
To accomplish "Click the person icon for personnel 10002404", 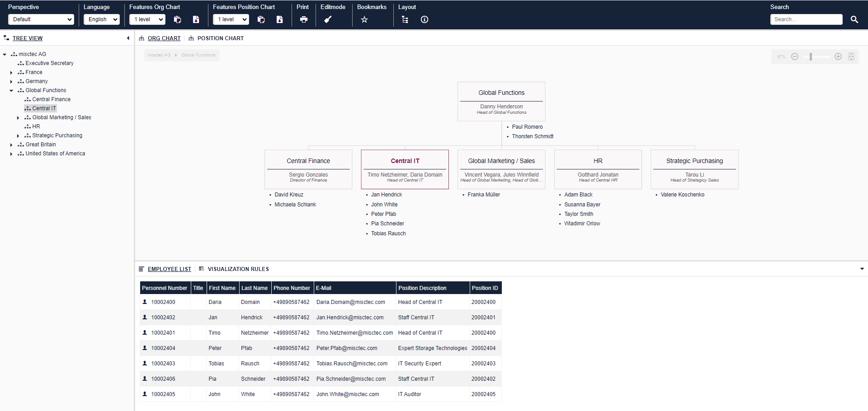I will 145,348.
